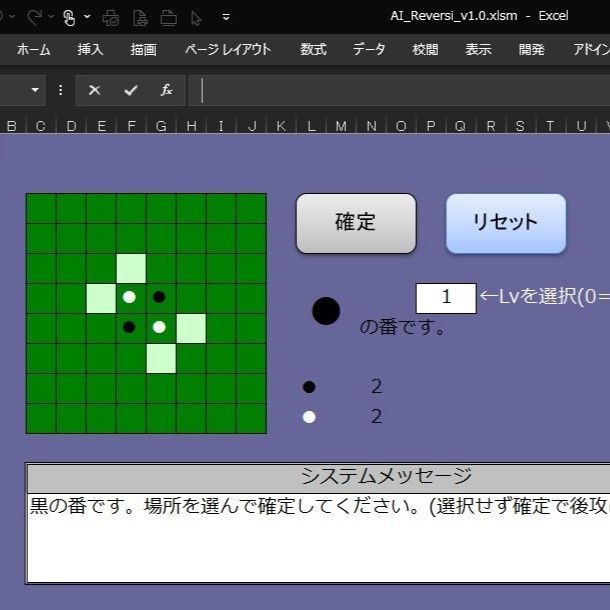Select column S header

[x=521, y=126]
